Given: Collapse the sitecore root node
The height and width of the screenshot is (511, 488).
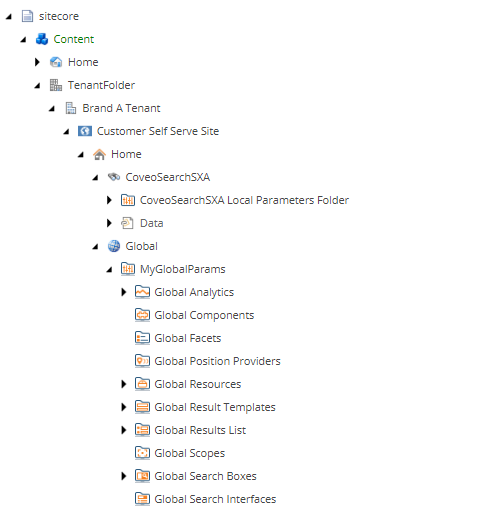Looking at the screenshot, I should coord(9,17).
